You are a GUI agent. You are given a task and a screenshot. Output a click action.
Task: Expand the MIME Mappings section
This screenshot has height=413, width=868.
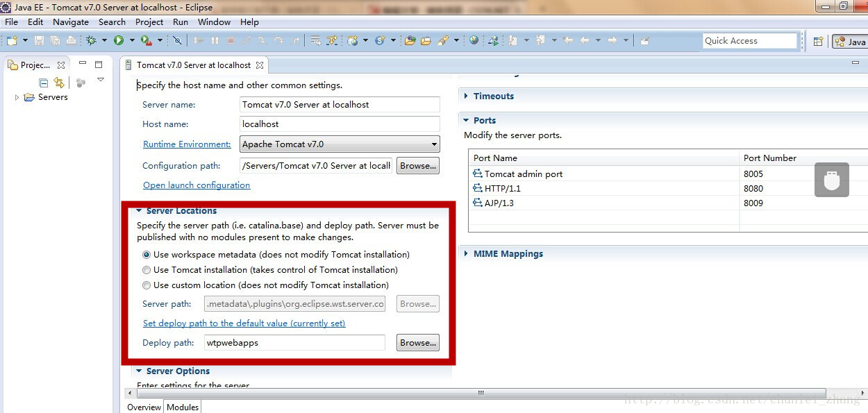coord(467,253)
